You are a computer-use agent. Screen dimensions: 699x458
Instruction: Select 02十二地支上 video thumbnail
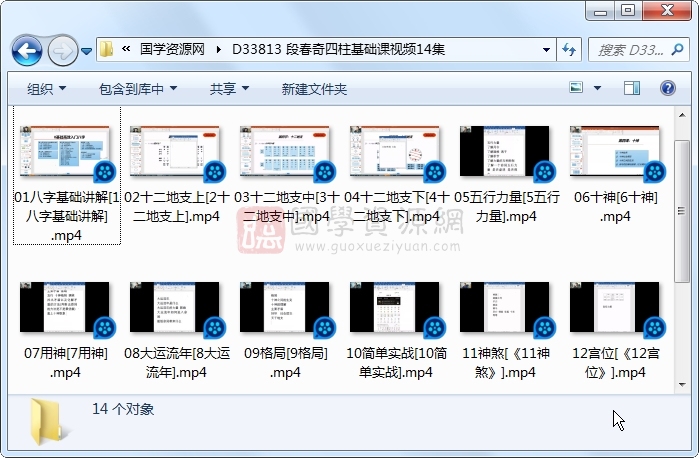[x=174, y=151]
